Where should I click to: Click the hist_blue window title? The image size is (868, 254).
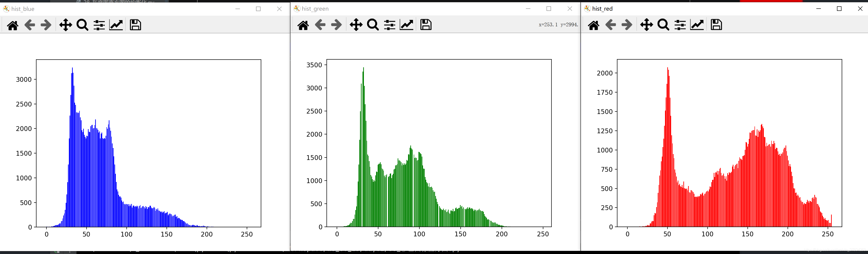[x=23, y=9]
